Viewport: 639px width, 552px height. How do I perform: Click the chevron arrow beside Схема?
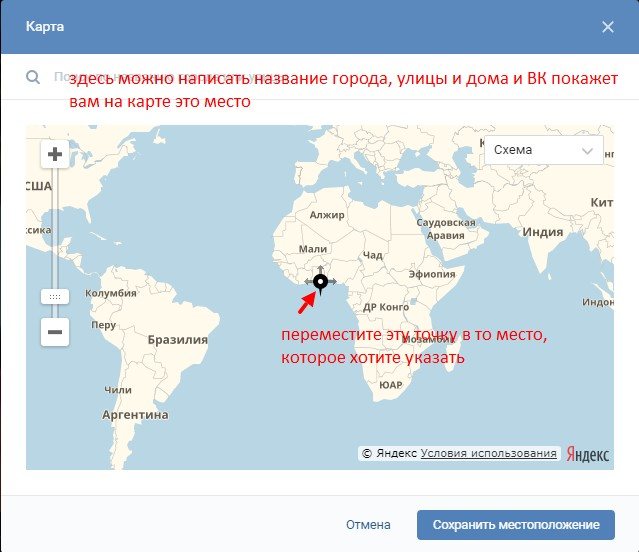pyautogui.click(x=587, y=151)
